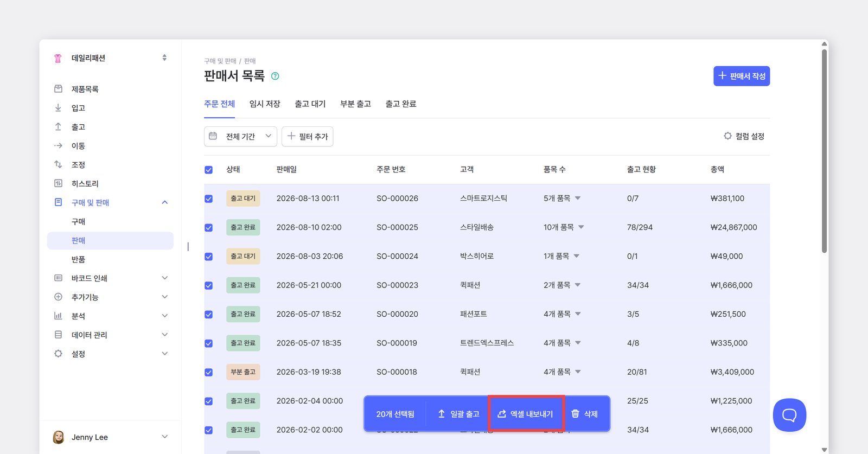Open the 반품 submenu item
The height and width of the screenshot is (454, 868).
pos(79,259)
